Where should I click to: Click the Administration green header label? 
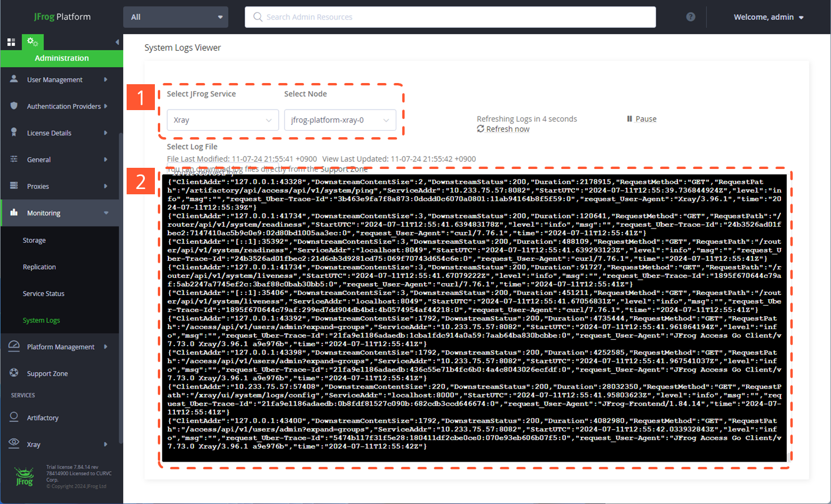62,58
